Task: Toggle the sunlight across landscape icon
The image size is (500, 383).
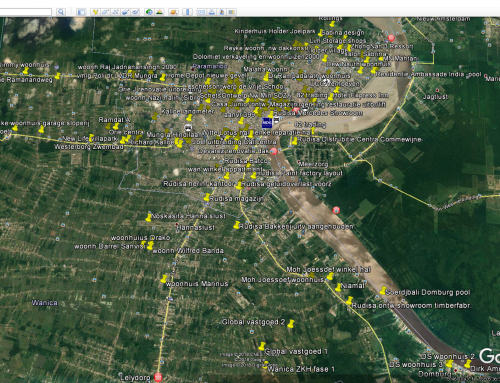Action: coord(159,12)
